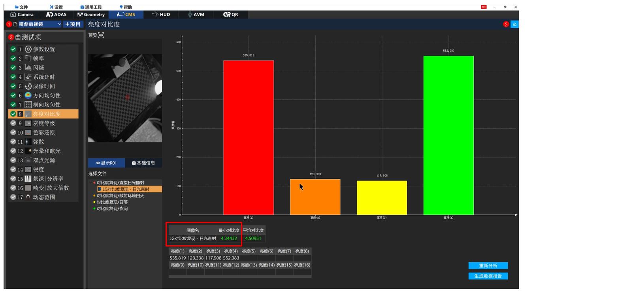The width and height of the screenshot is (644, 292).
Task: Select 对比度复现/散射环境白天 in file tree
Action: tap(120, 196)
